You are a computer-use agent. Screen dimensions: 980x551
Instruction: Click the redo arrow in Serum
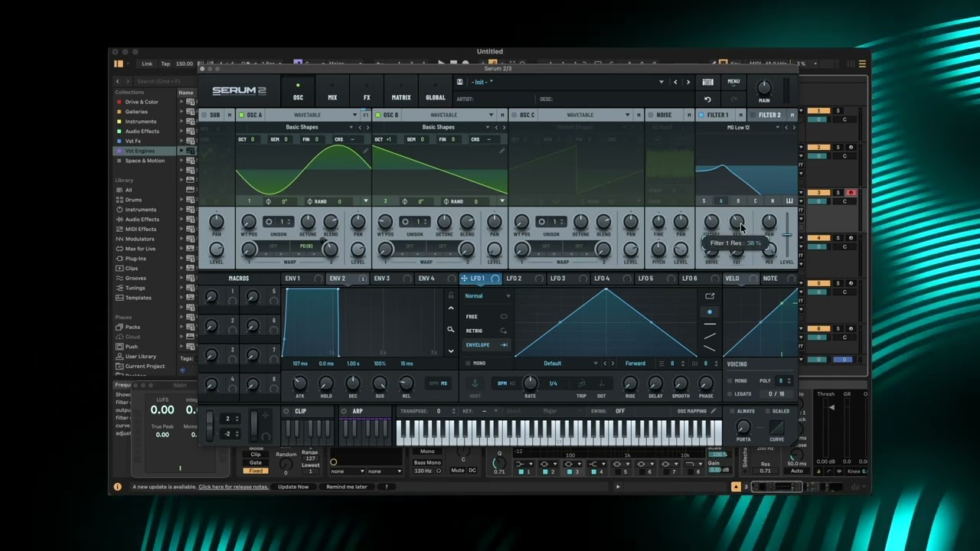(x=733, y=99)
